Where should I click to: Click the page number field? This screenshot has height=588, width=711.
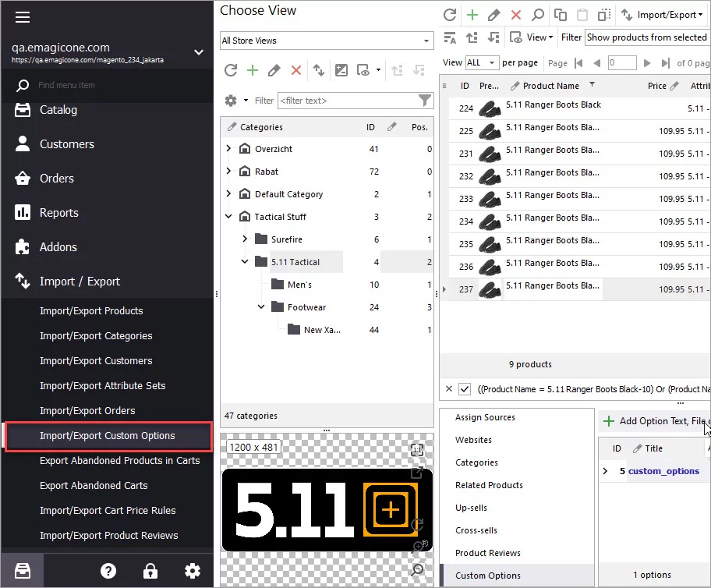click(622, 62)
